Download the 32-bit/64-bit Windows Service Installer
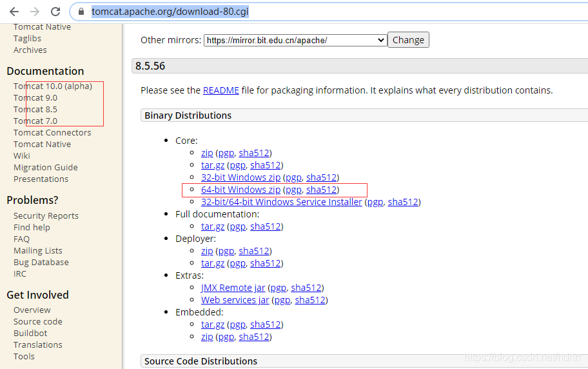 (x=282, y=202)
